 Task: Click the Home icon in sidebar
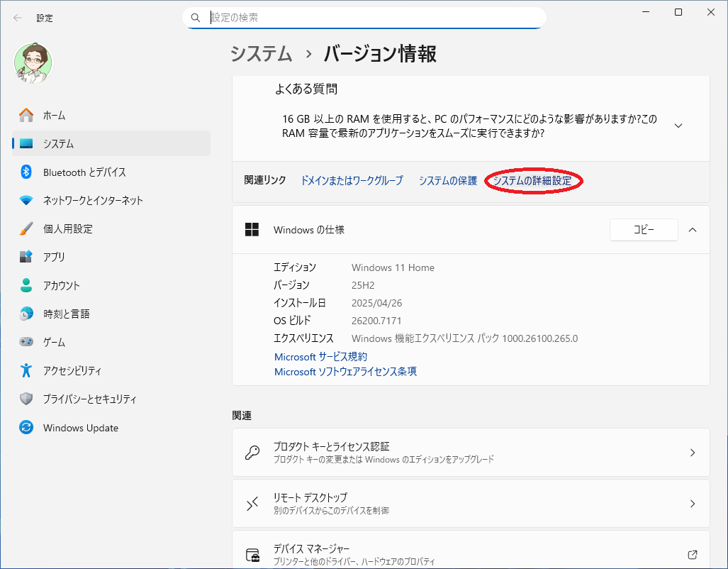pyautogui.click(x=26, y=115)
